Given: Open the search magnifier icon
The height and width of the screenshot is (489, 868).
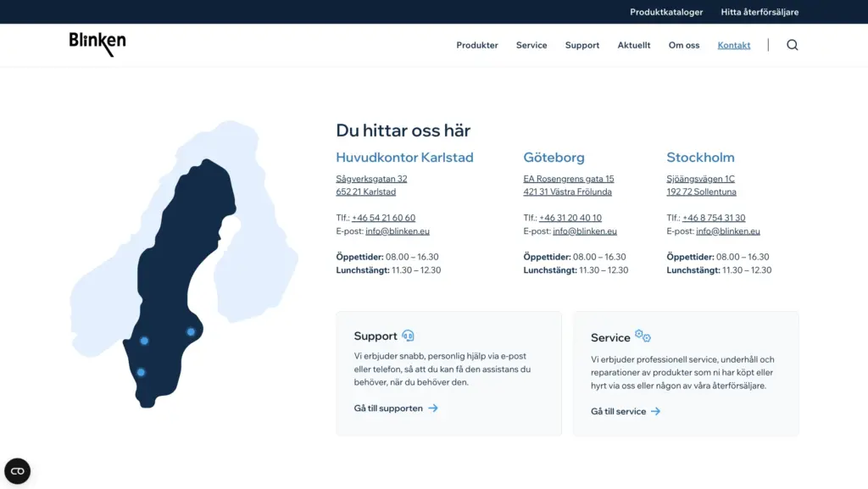Looking at the screenshot, I should tap(792, 45).
